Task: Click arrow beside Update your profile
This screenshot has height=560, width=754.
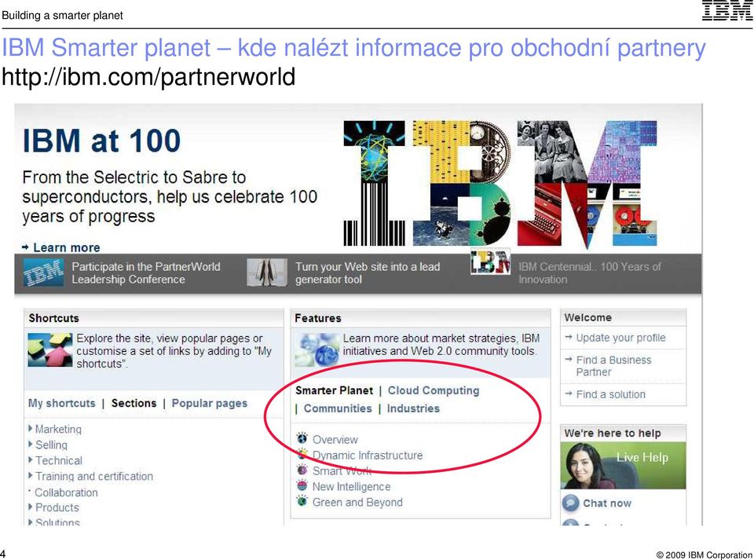Action: pos(569,338)
